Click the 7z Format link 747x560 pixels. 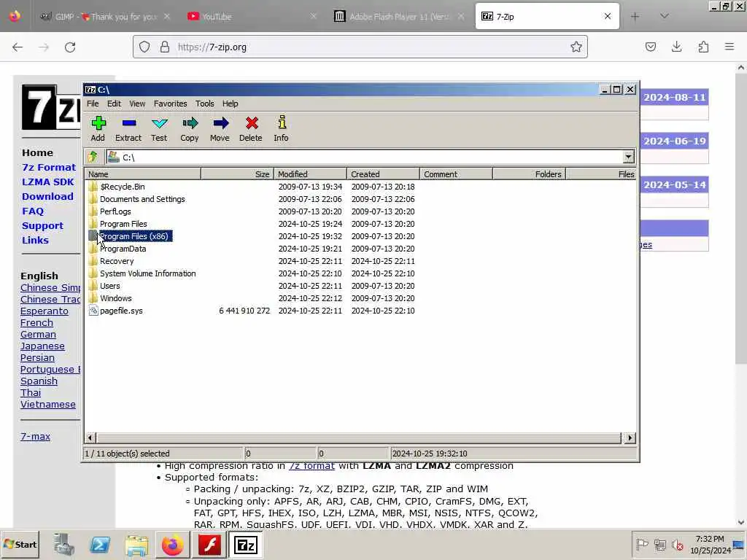(x=49, y=167)
